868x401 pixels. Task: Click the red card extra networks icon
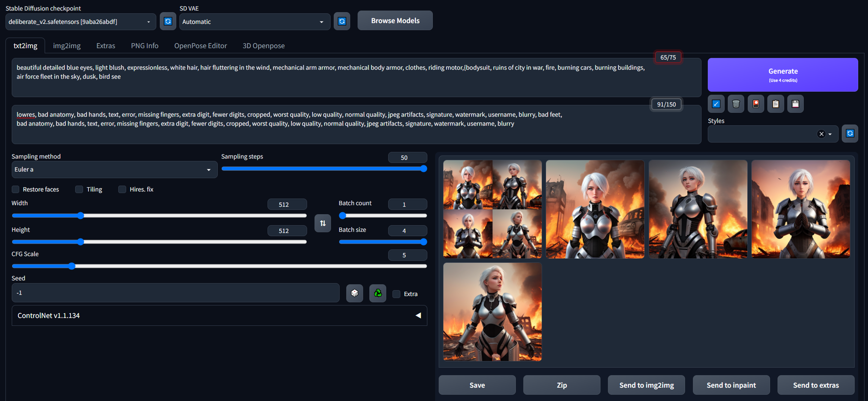756,104
